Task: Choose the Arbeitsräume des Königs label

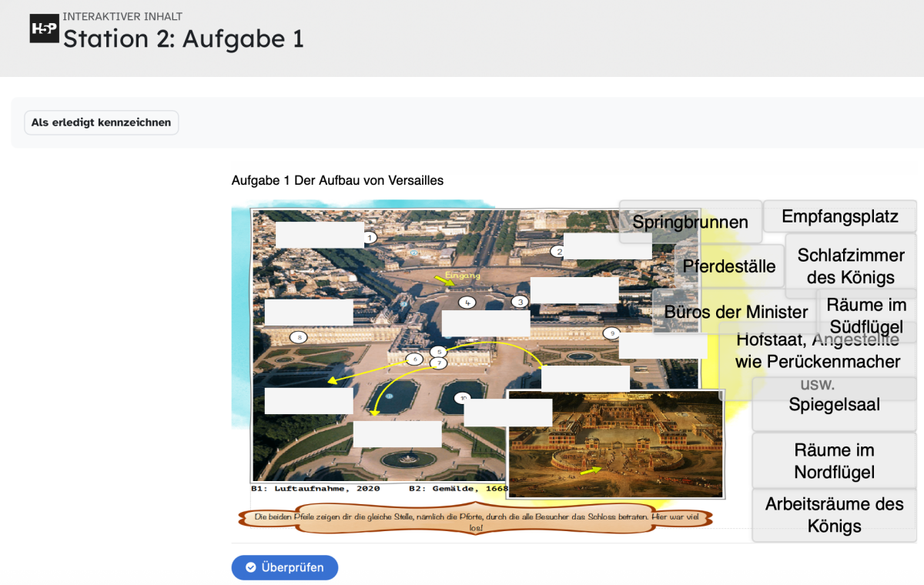Action: coord(834,515)
